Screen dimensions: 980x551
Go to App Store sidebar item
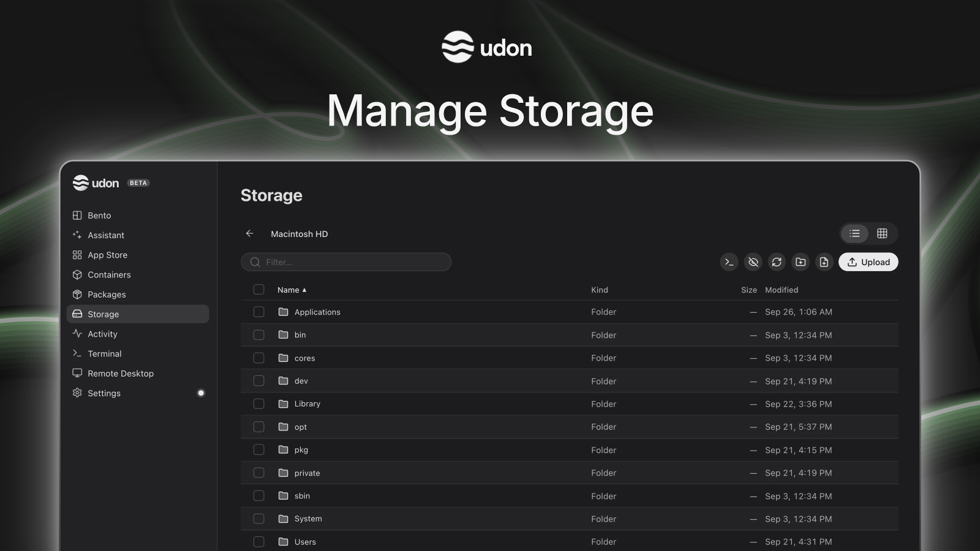point(138,255)
